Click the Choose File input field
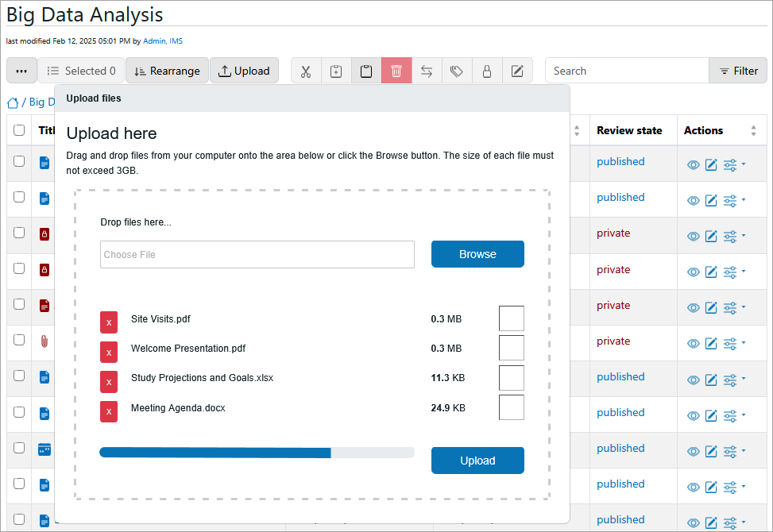Screen dimensions: 773x532 (257, 255)
